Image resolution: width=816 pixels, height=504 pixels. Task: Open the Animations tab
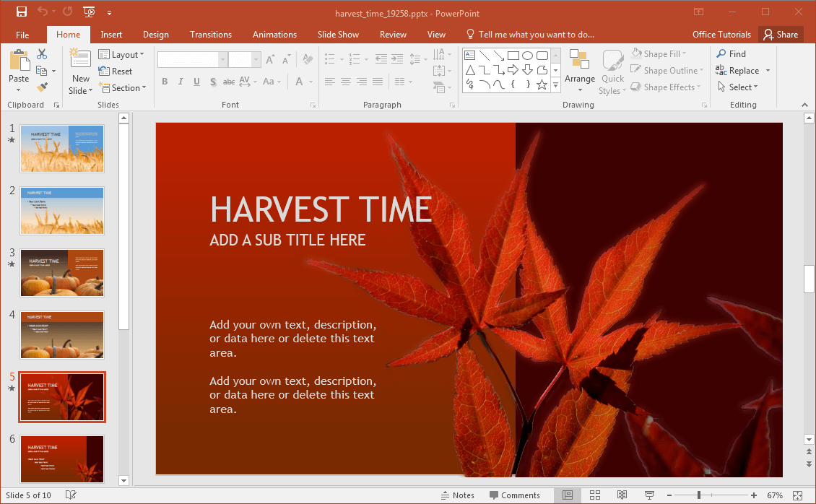(x=274, y=35)
